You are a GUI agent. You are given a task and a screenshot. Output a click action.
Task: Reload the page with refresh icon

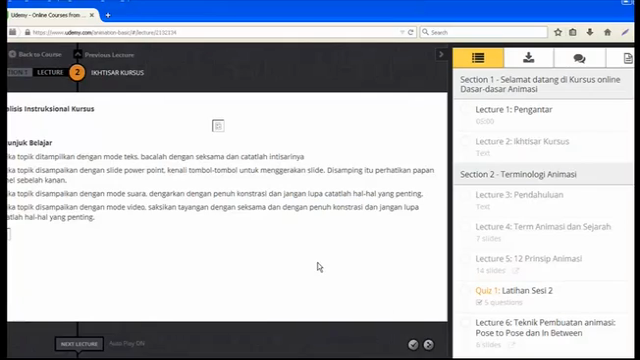(x=411, y=32)
